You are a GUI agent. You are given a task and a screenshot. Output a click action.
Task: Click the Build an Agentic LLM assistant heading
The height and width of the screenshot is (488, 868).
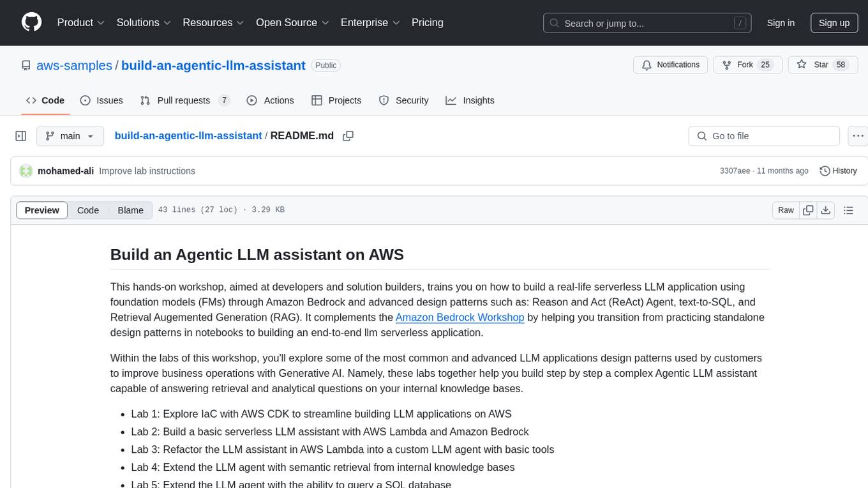click(x=257, y=254)
